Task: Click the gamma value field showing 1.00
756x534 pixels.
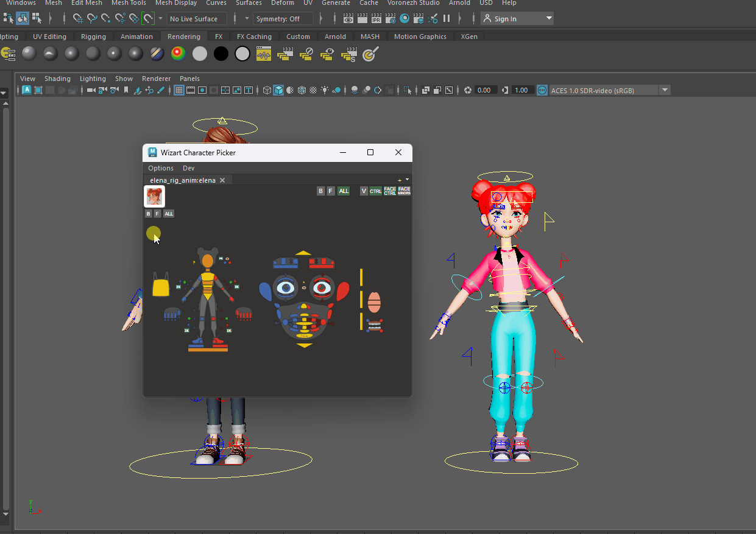Action: pyautogui.click(x=521, y=90)
